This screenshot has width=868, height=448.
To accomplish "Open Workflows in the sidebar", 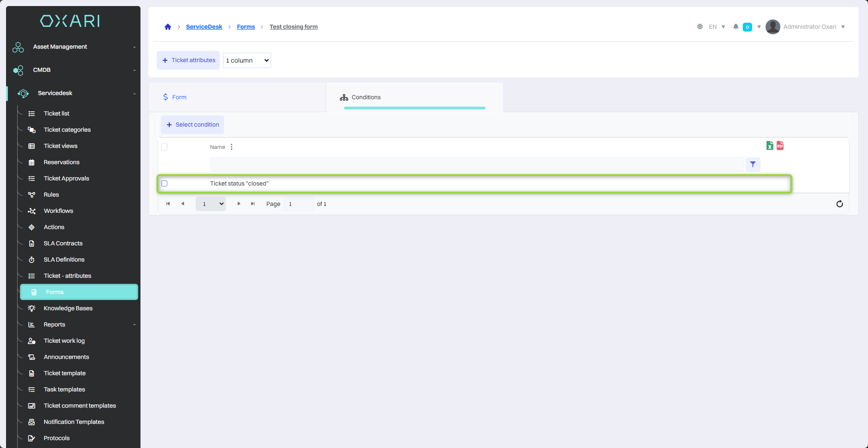I will 58,211.
